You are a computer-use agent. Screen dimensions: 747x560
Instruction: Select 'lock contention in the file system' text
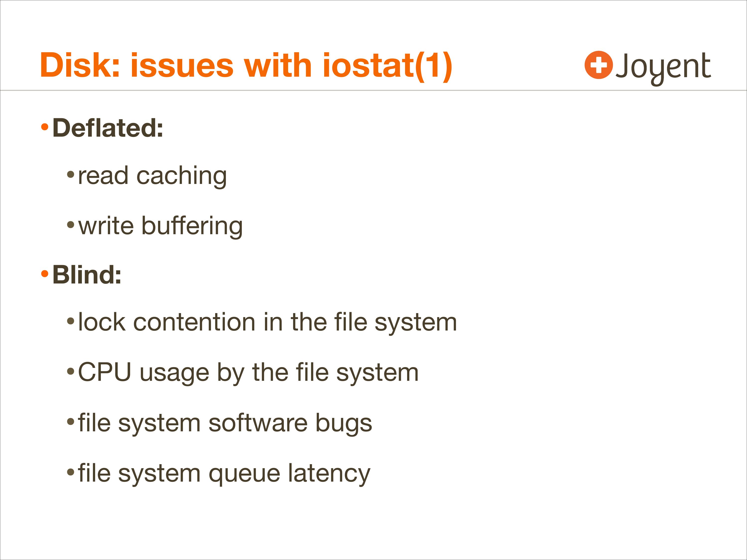pos(267,322)
